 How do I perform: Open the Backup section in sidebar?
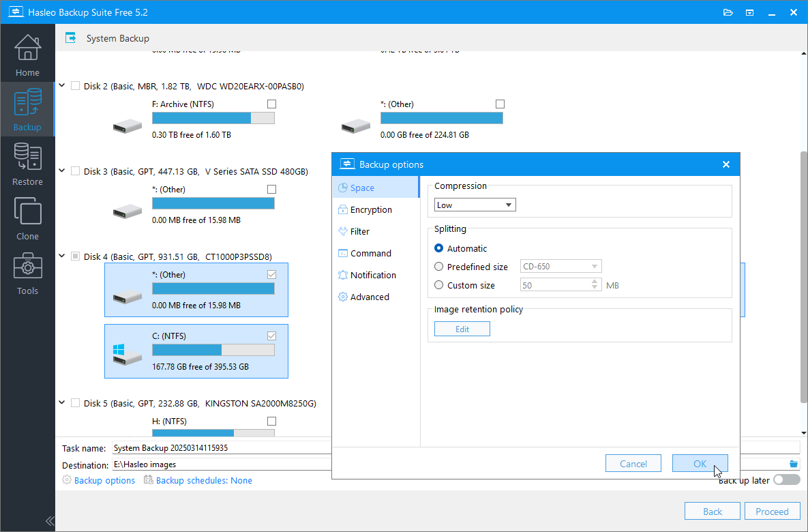point(27,109)
